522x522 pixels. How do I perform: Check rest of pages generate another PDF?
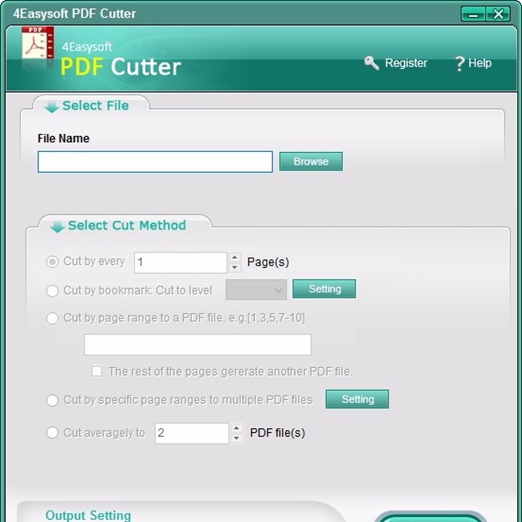tap(97, 371)
